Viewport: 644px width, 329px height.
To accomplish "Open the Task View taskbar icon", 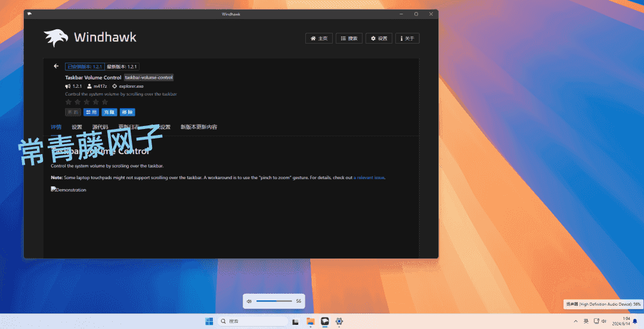I will (295, 322).
